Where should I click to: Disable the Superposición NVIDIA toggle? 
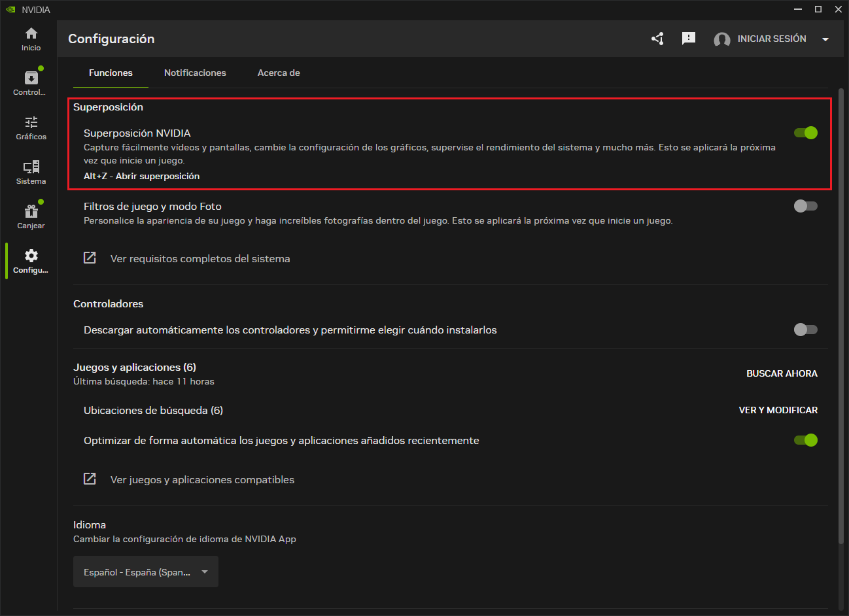point(806,133)
